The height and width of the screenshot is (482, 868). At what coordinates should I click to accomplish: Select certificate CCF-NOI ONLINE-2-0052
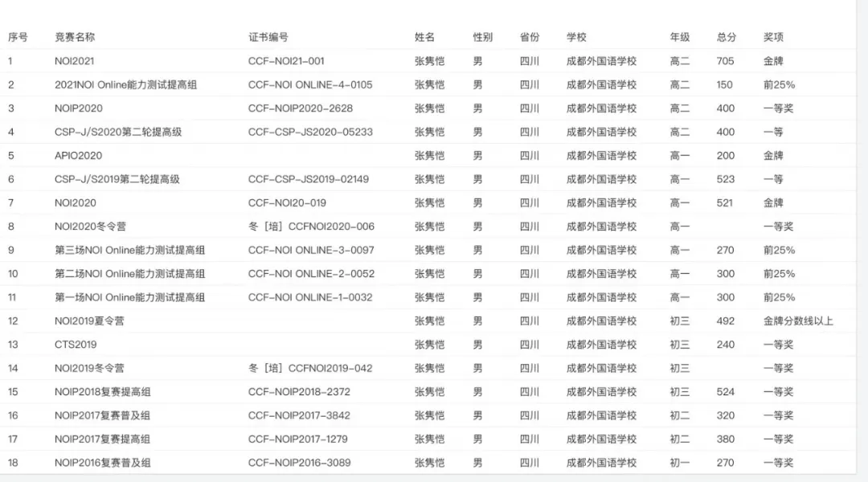pos(311,274)
